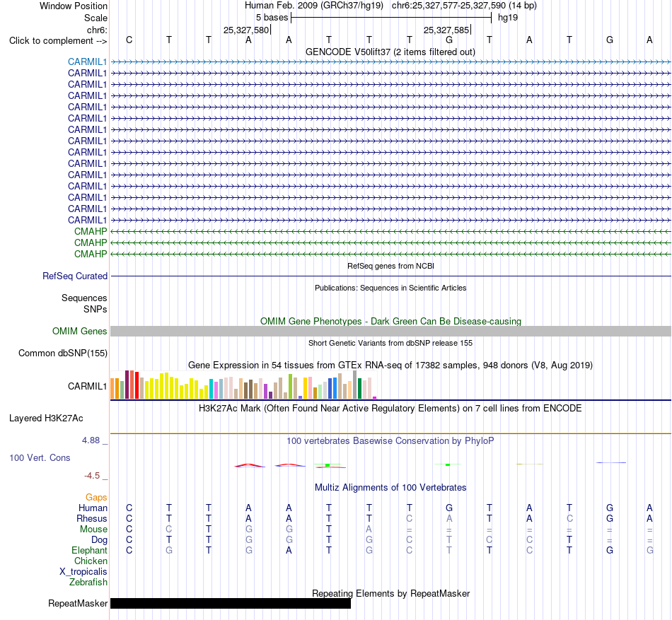Click the 4.88 upper conservation axis value
The image size is (672, 620).
pyautogui.click(x=91, y=440)
